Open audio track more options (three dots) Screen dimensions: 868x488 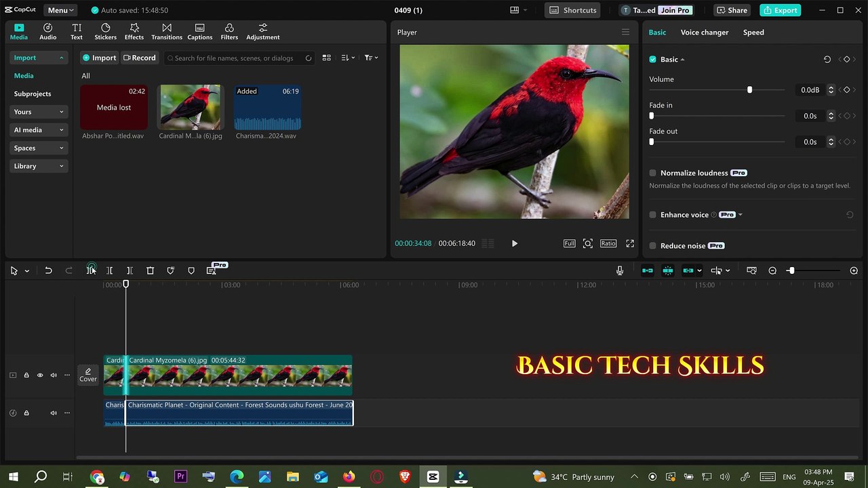point(66,413)
